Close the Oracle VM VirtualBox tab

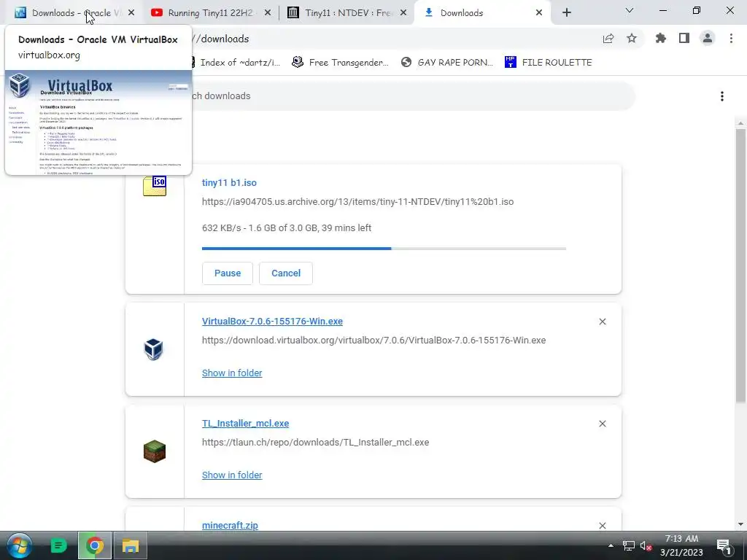click(x=131, y=13)
